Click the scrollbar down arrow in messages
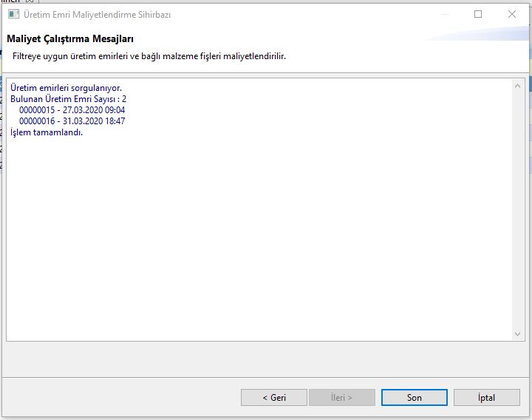532x420 pixels. click(x=517, y=334)
